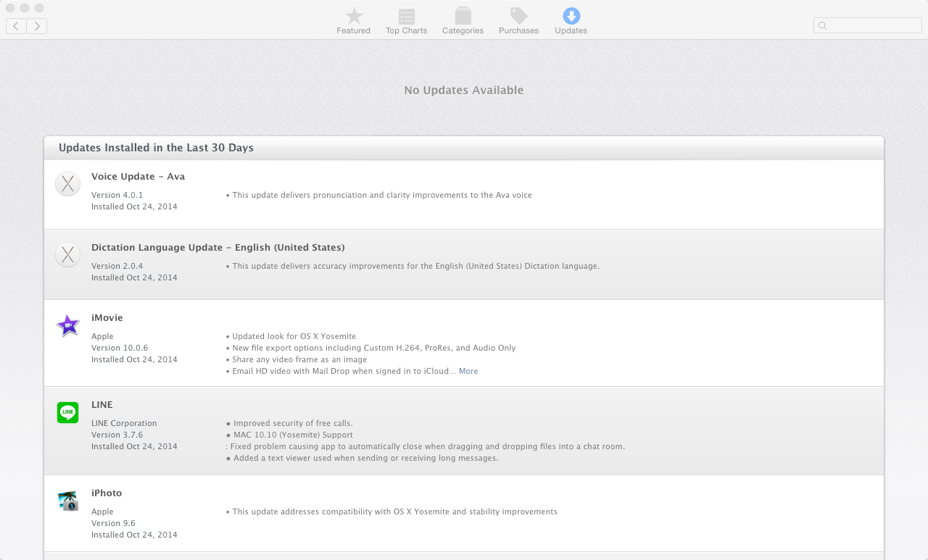Focus the App Store search field
This screenshot has width=928, height=560.
pos(868,26)
